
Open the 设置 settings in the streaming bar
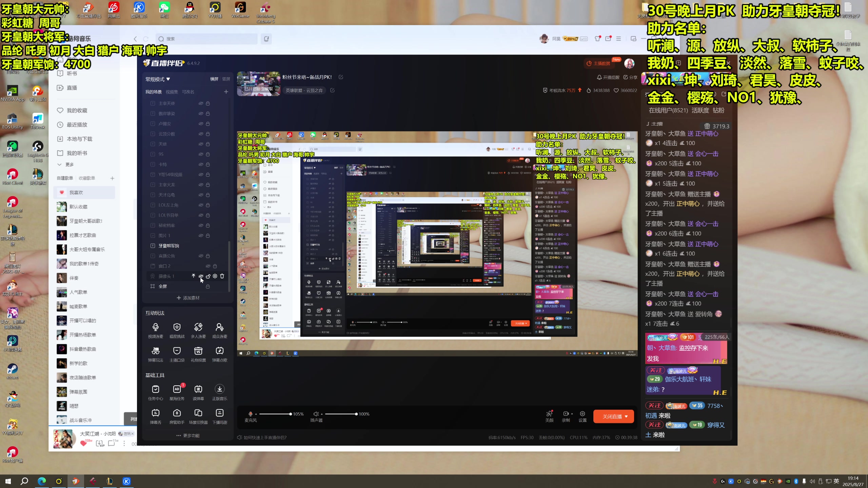(x=582, y=416)
